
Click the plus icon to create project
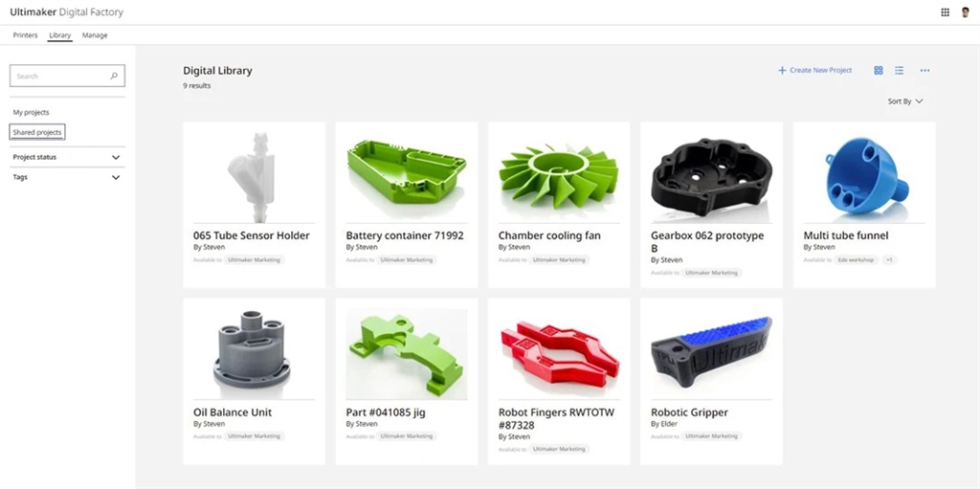click(782, 71)
